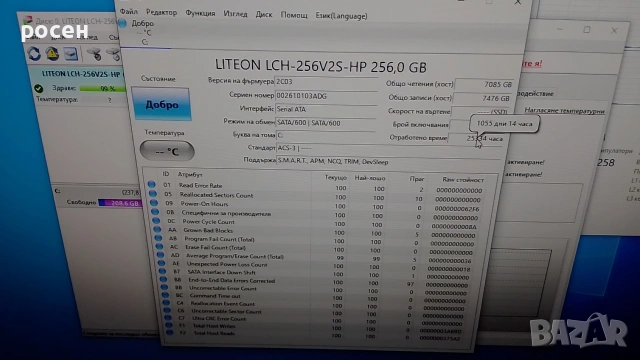
Task: Maximize the background window on the right
Action: point(587,30)
